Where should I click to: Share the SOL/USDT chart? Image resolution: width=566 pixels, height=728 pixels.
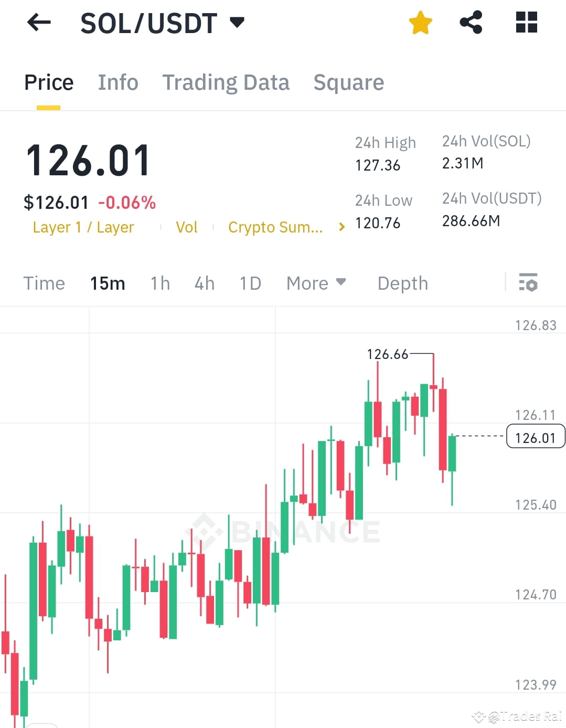pos(471,22)
